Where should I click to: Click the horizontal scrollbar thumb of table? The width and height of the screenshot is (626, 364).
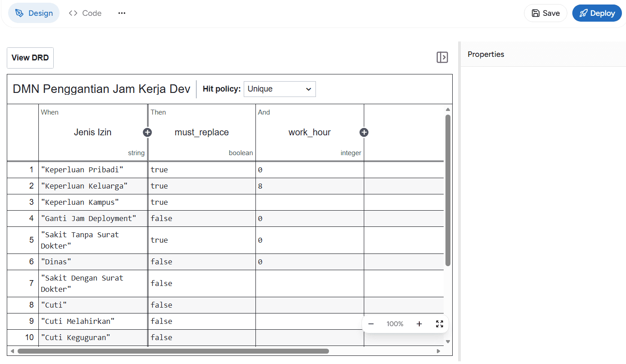coord(173,351)
